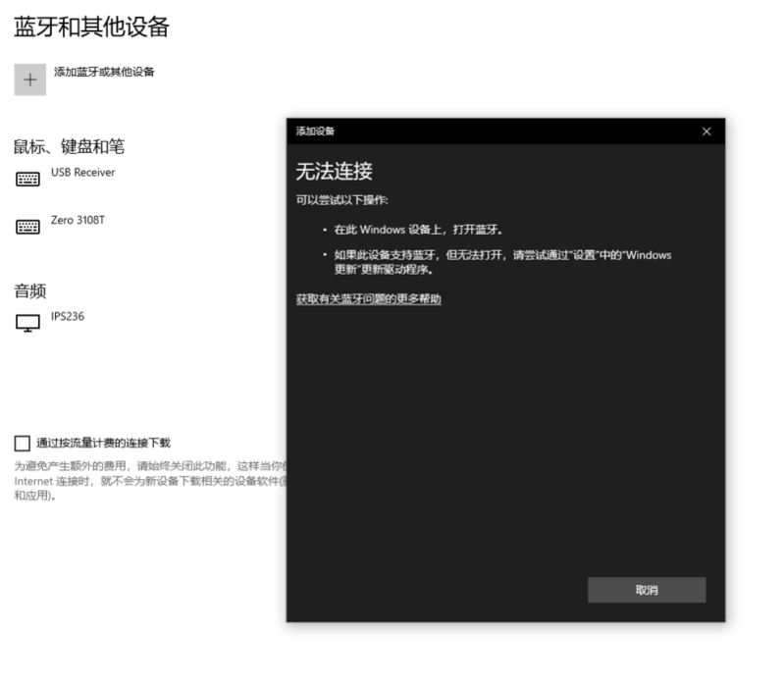Select the Zero 3108T device name

click(78, 221)
